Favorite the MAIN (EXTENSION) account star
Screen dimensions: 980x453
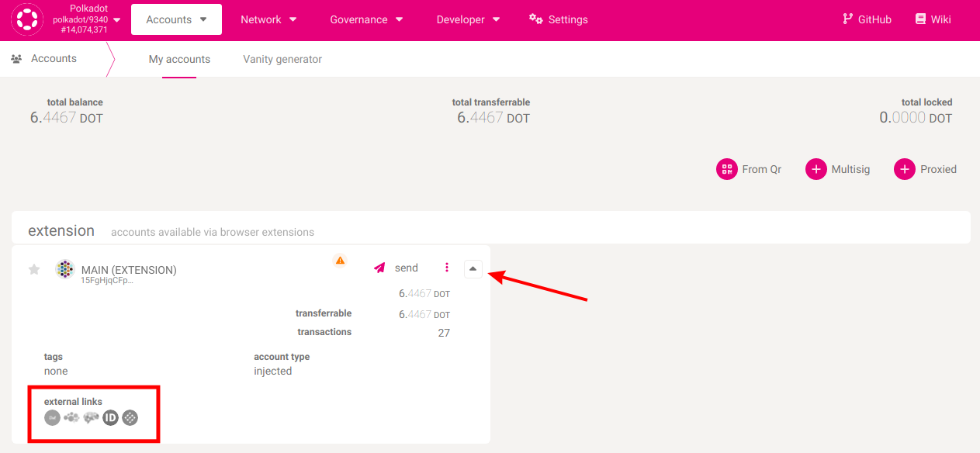pyautogui.click(x=34, y=269)
